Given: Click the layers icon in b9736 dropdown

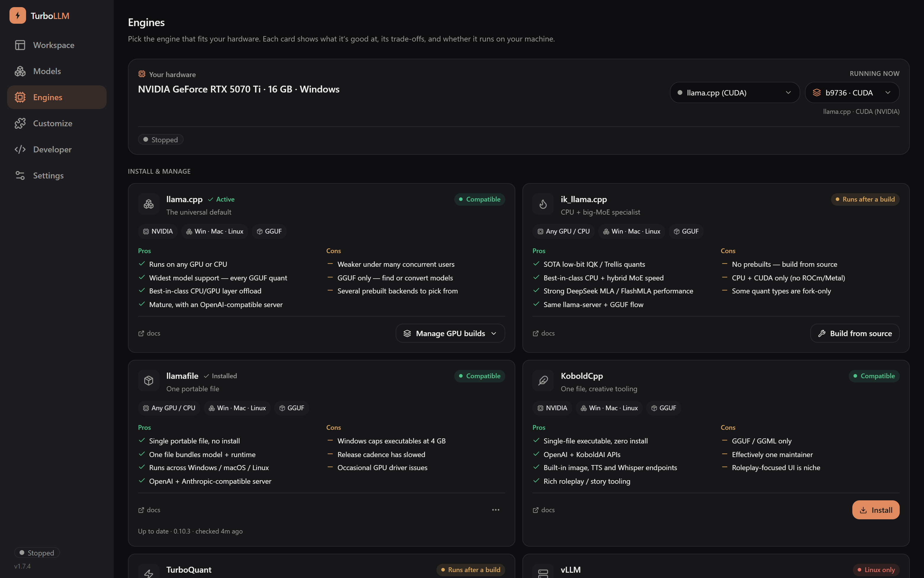Looking at the screenshot, I should coord(817,92).
